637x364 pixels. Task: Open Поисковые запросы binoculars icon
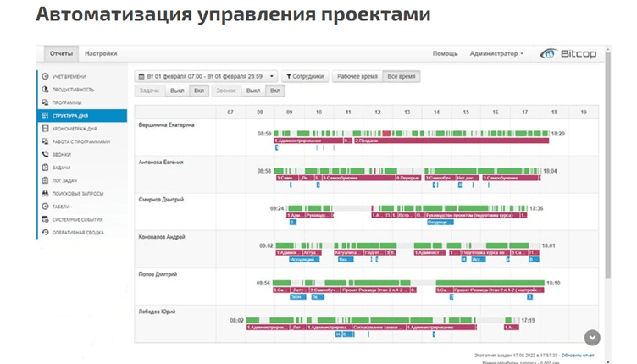click(44, 194)
